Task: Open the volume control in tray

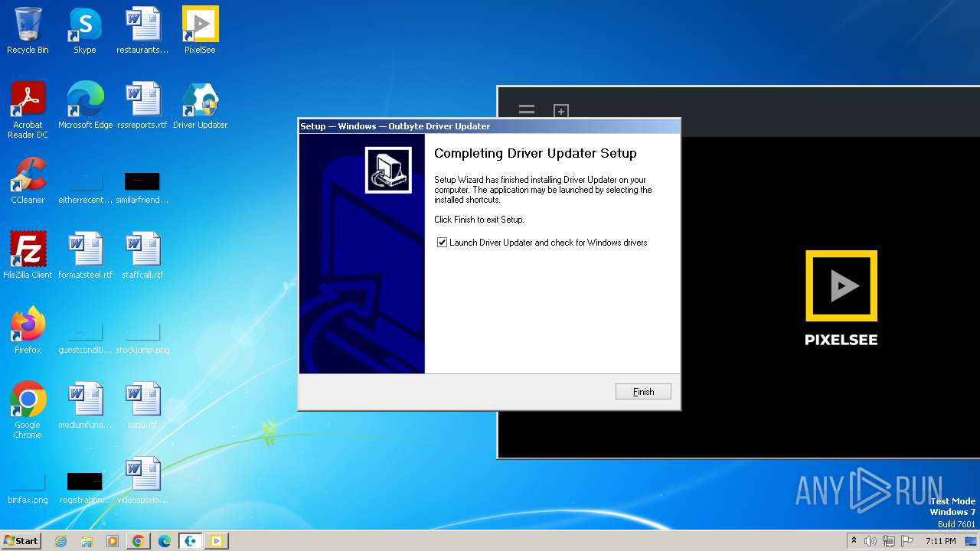Action: [x=871, y=541]
